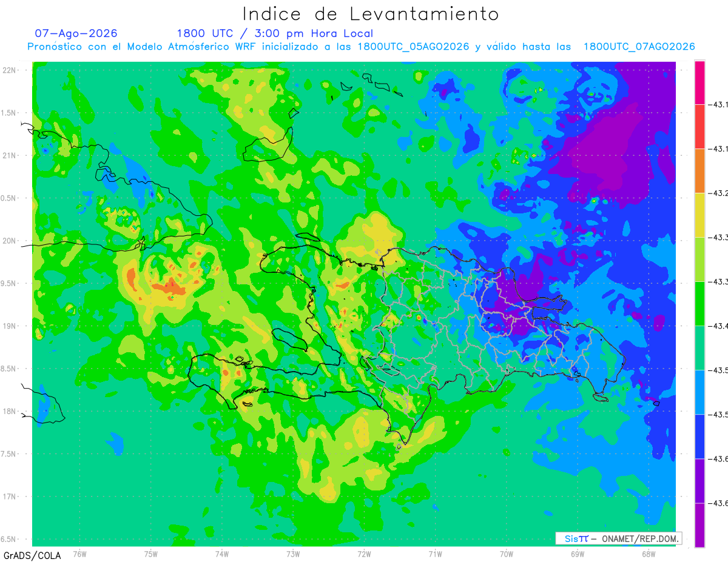The width and height of the screenshot is (728, 562).
Task: Click the magenta-pink swatch in the color legend
Action: pyautogui.click(x=699, y=82)
